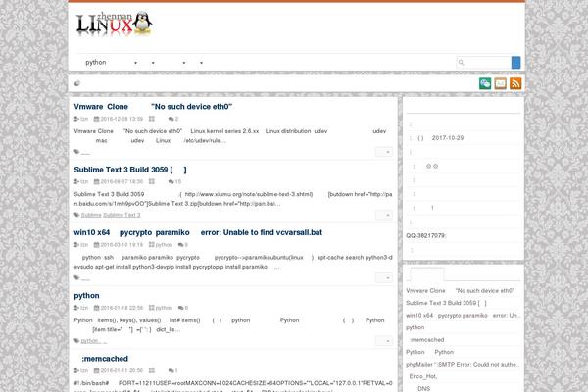Click the magnifier icon in search box
Screen dimensions: 588x392
462,63
